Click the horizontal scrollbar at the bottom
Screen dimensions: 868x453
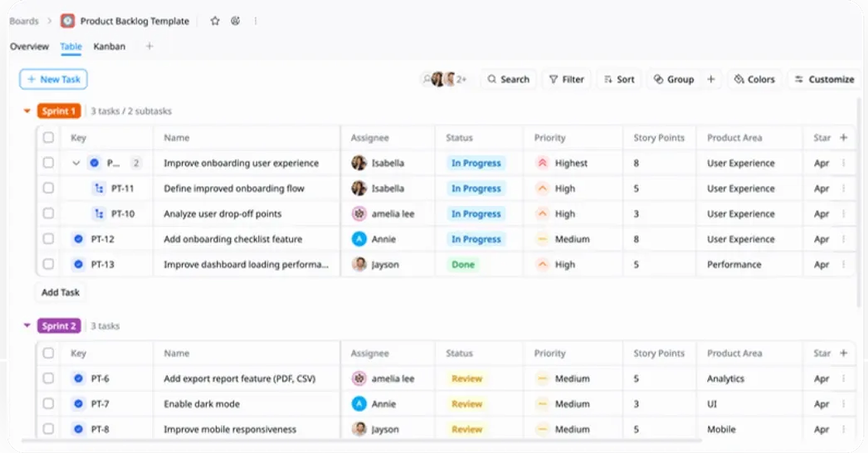pos(361,441)
